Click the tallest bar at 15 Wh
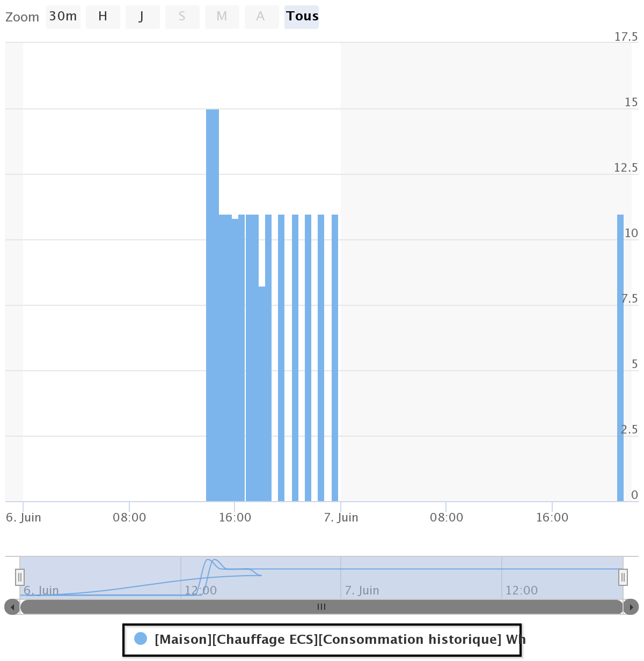The height and width of the screenshot is (661, 644). coord(213,305)
